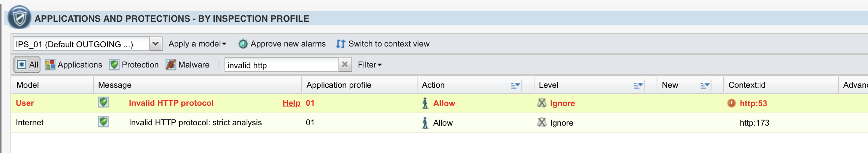Toggle the All filter button

27,64
